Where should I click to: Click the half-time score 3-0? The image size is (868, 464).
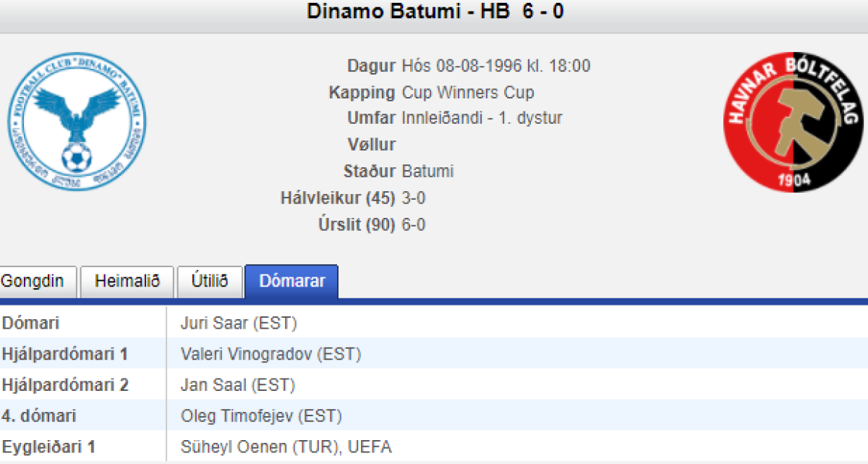coord(414,198)
